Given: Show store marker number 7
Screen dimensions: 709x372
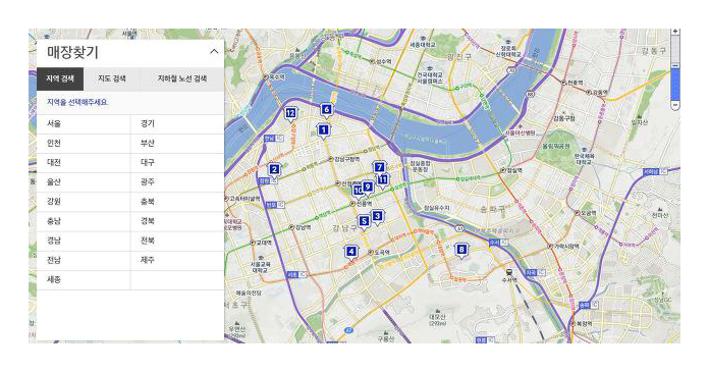Looking at the screenshot, I should point(379,168).
